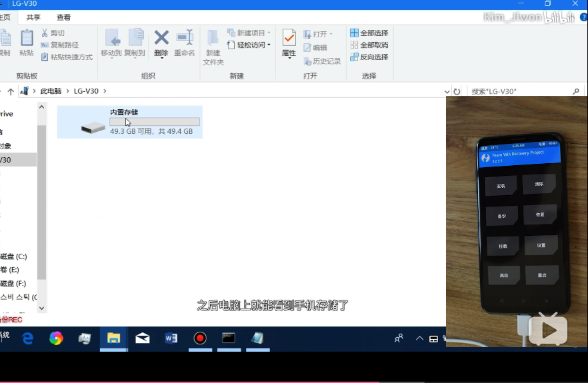
Task: Open Word from the taskbar
Action: [x=171, y=338]
